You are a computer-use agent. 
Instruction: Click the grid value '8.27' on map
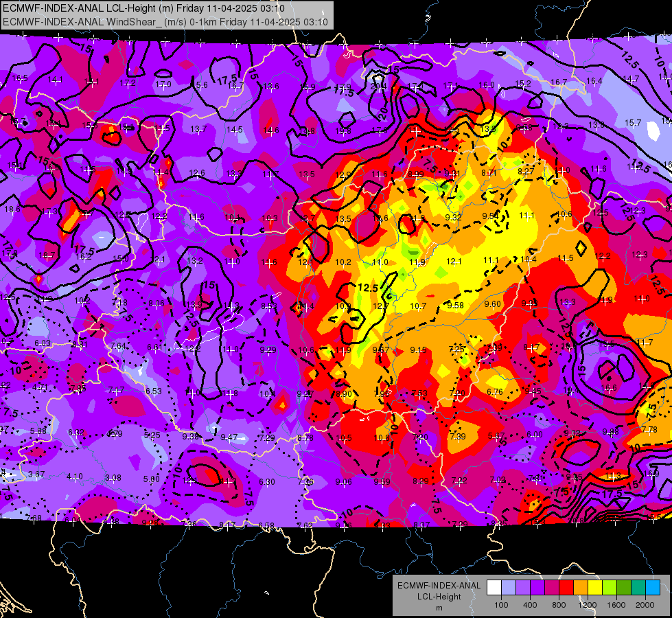click(526, 172)
